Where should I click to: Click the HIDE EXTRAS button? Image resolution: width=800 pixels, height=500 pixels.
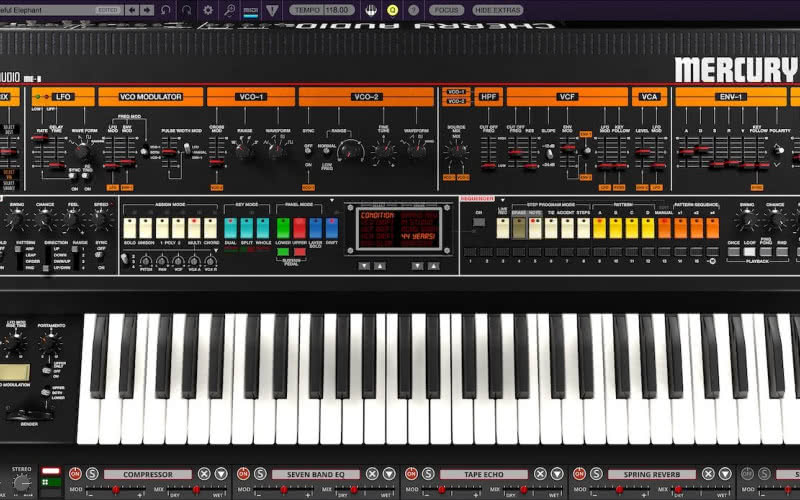coord(497,10)
